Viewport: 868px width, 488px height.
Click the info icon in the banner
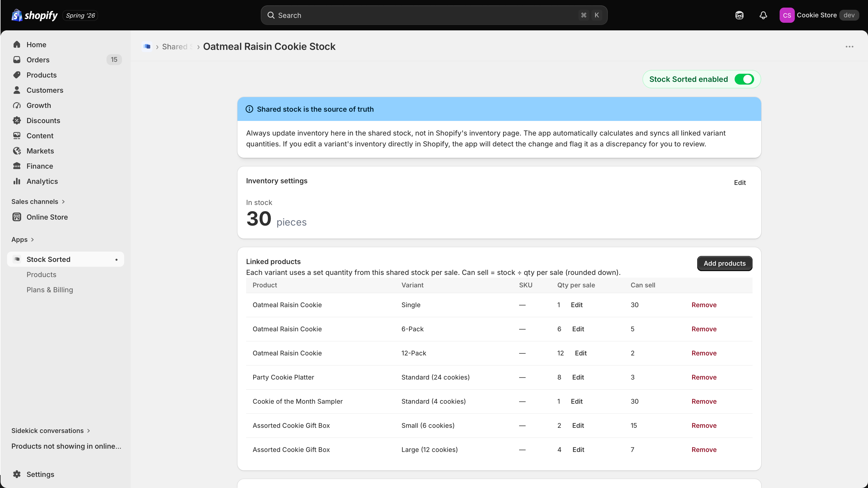249,109
